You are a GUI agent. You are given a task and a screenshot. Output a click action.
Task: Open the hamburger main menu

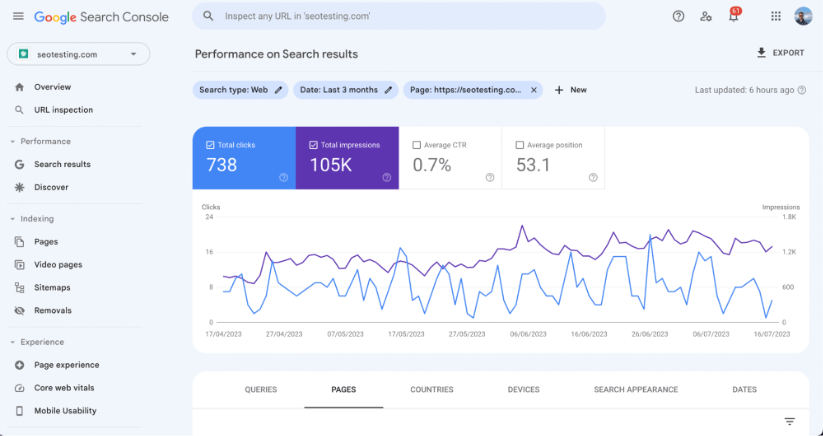[18, 16]
